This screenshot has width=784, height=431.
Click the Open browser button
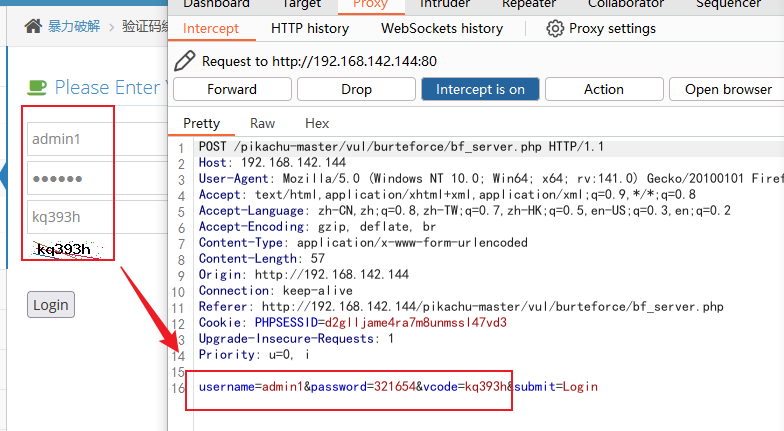click(x=728, y=90)
